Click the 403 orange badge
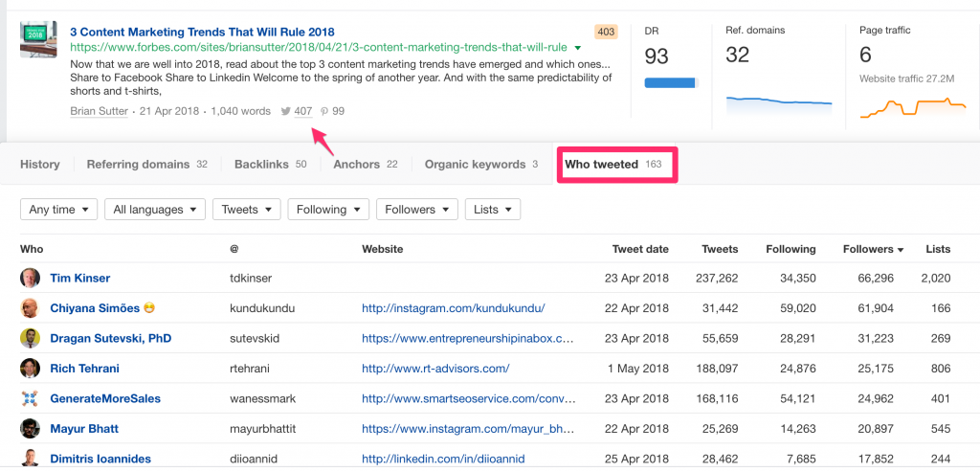 [x=606, y=32]
